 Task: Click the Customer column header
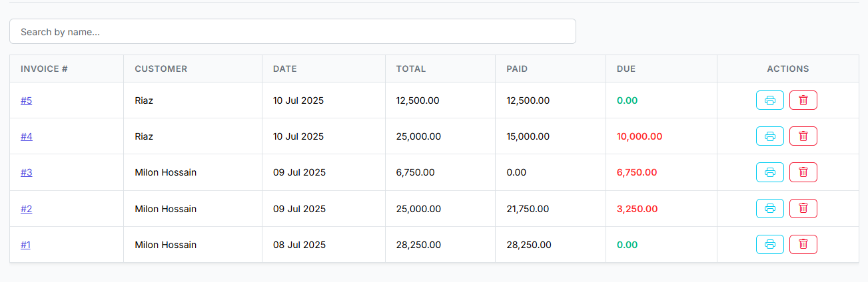coord(161,69)
